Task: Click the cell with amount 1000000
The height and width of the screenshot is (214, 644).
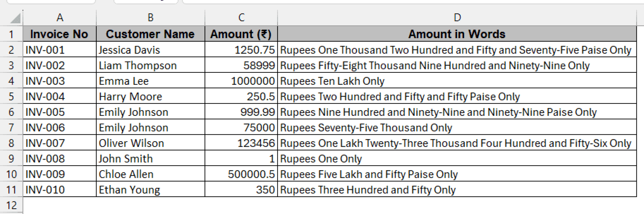Action: pos(241,81)
